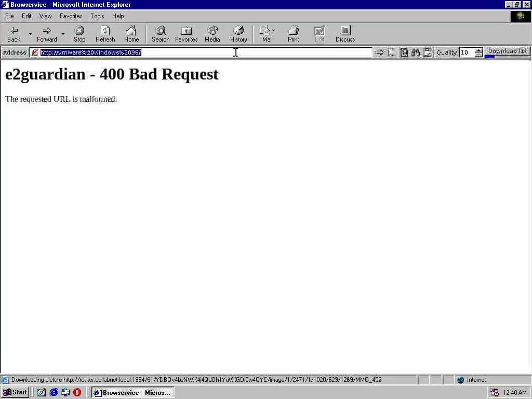Screen dimensions: 532x399
Task: Open the Help menu
Action: (x=118, y=16)
